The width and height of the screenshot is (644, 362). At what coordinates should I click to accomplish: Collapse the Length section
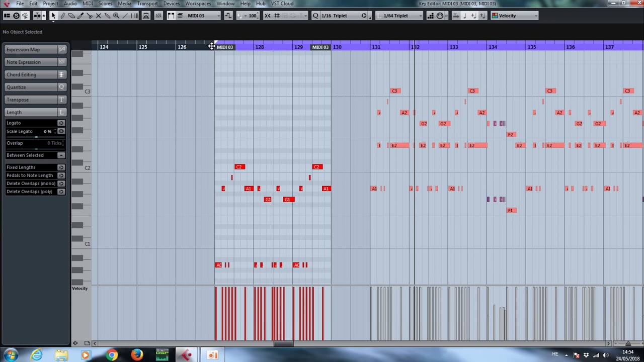coord(31,112)
